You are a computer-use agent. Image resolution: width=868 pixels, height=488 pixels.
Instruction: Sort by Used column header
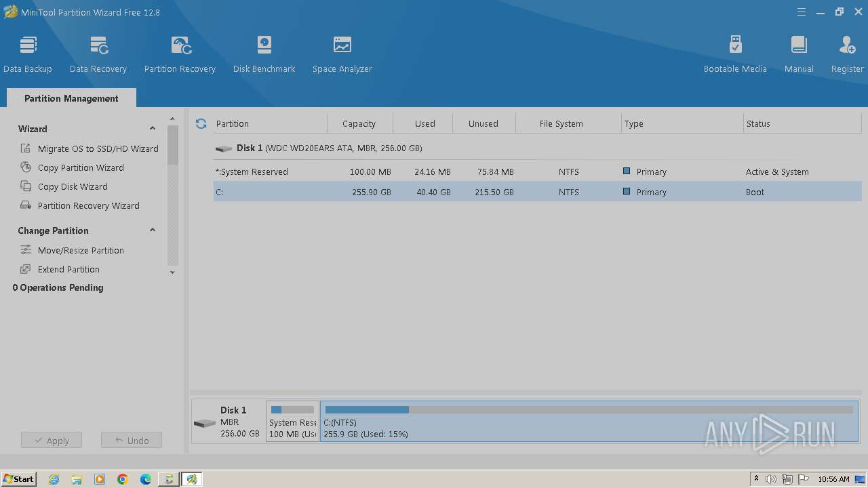[425, 123]
